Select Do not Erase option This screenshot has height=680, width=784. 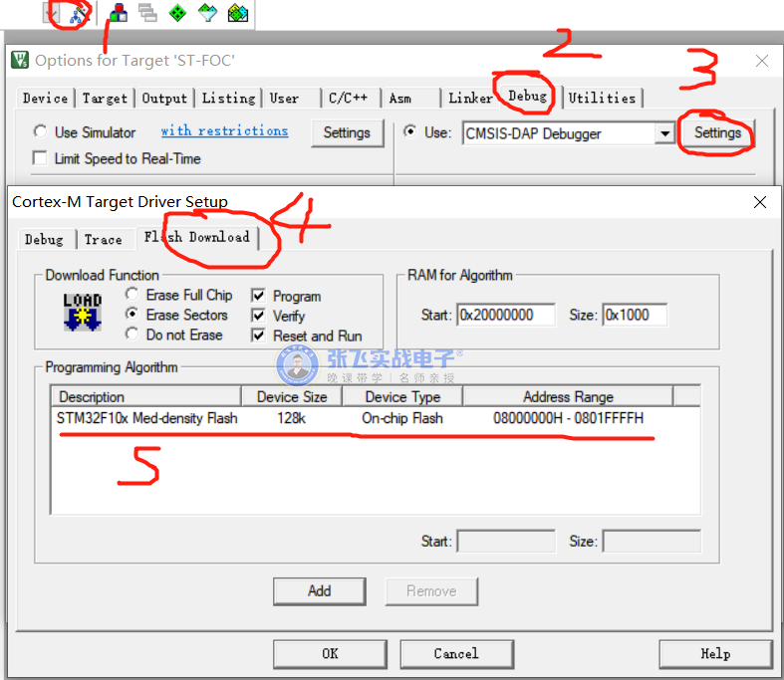(132, 334)
